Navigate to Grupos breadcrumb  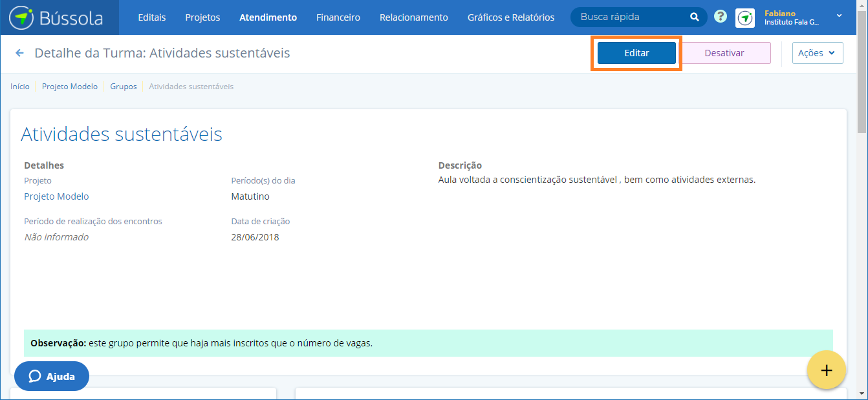tap(123, 87)
